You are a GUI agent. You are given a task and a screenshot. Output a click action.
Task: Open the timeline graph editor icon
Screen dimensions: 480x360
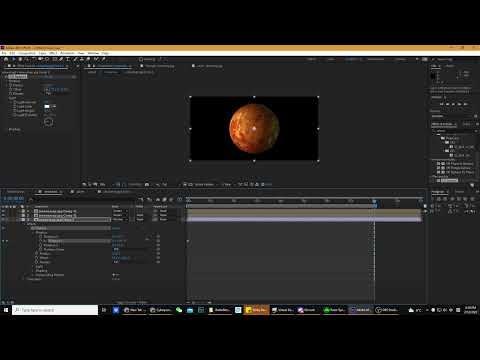(179, 199)
